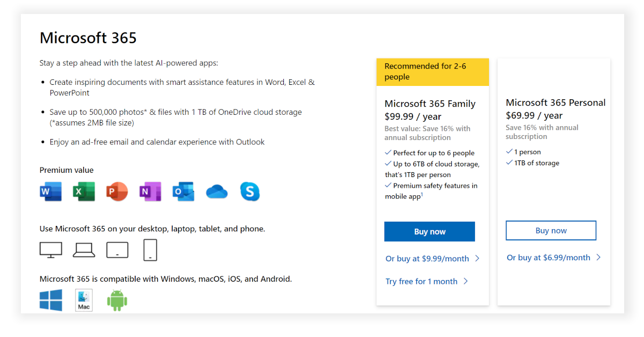This screenshot has width=644, height=337.
Task: Click the tablet device icon
Action: click(x=117, y=250)
